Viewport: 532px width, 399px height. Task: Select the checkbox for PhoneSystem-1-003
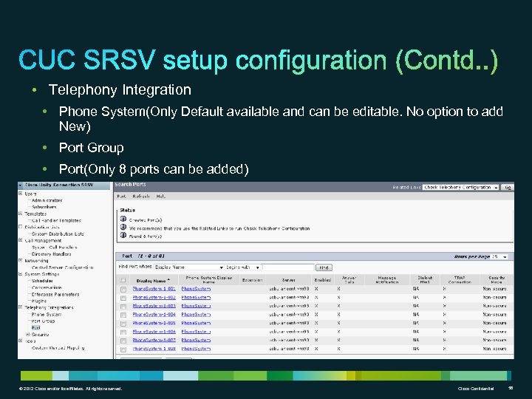pos(123,307)
